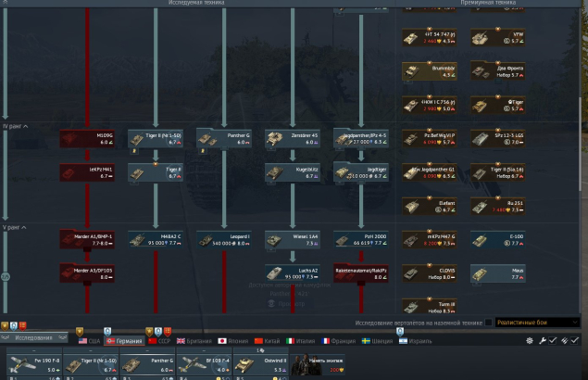The width and height of the screenshot is (588, 380).
Task: Select the PzH 2000 vehicle card
Action: coord(361,240)
